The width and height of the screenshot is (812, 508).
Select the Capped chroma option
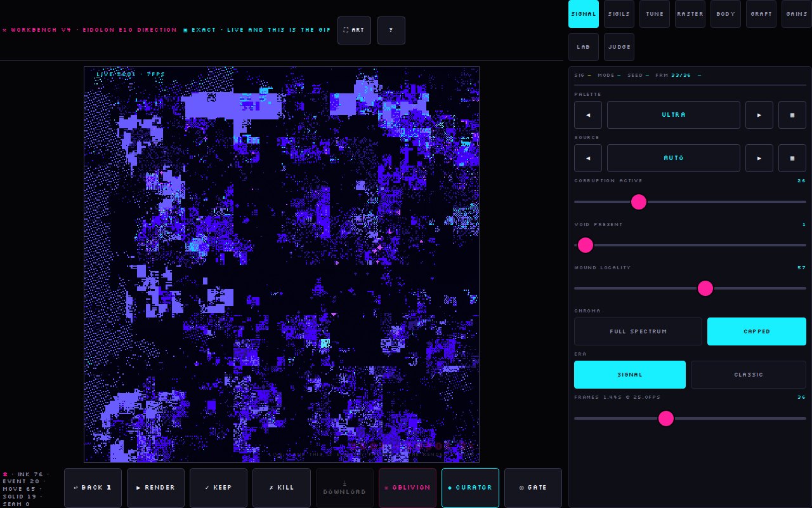point(757,331)
